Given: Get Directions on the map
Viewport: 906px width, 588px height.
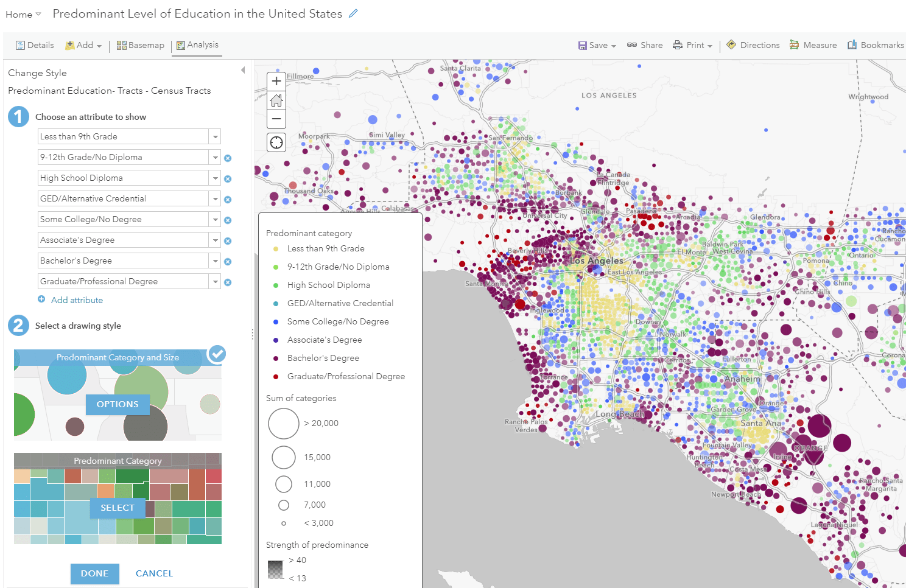Looking at the screenshot, I should pos(753,45).
